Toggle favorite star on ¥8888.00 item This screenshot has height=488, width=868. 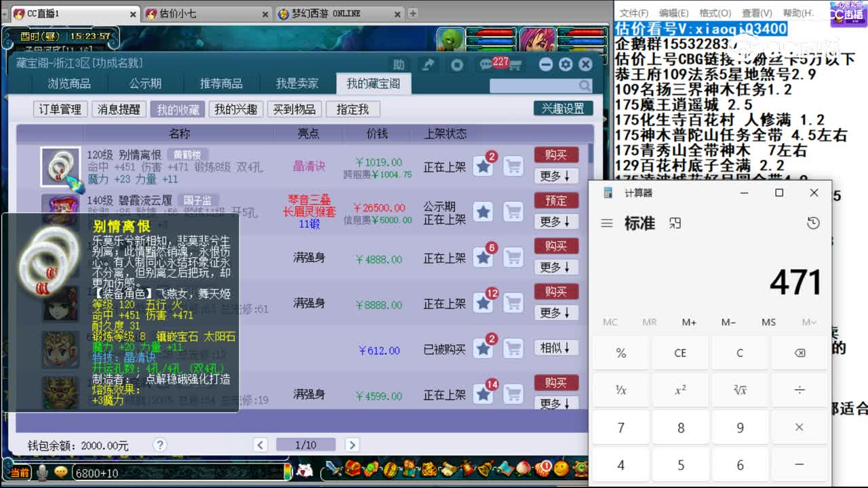483,303
